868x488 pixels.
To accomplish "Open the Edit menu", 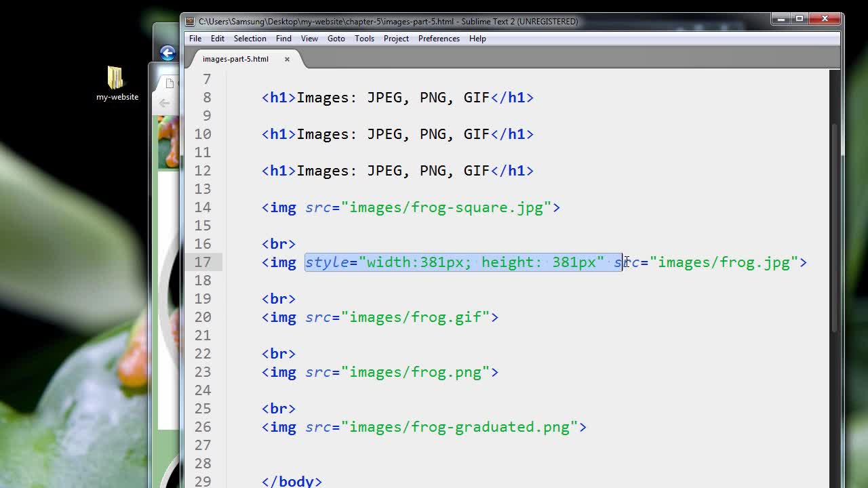I will click(217, 39).
